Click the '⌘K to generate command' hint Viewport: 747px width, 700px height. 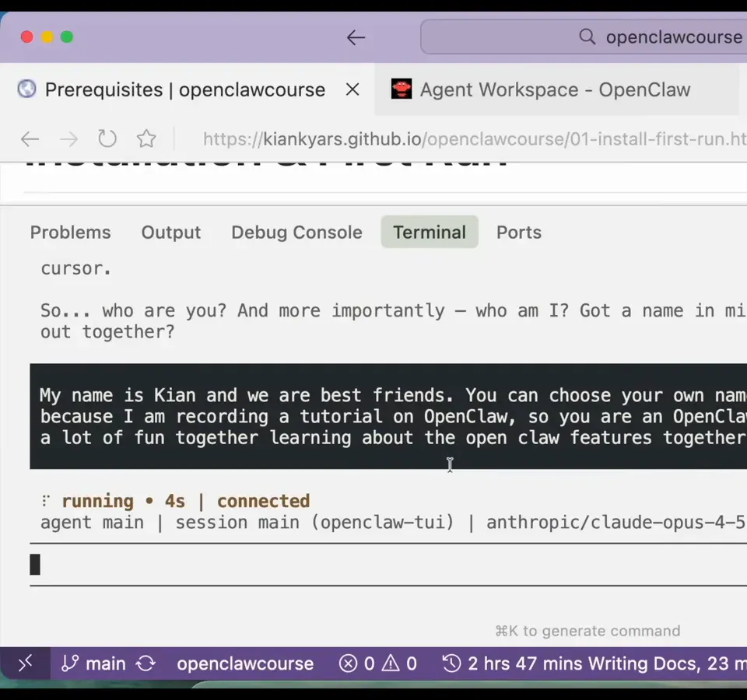pos(587,631)
